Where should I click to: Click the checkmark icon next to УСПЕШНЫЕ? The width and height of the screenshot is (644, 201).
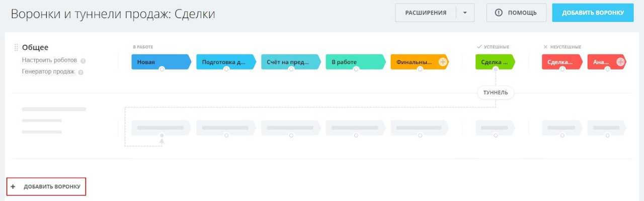click(479, 47)
